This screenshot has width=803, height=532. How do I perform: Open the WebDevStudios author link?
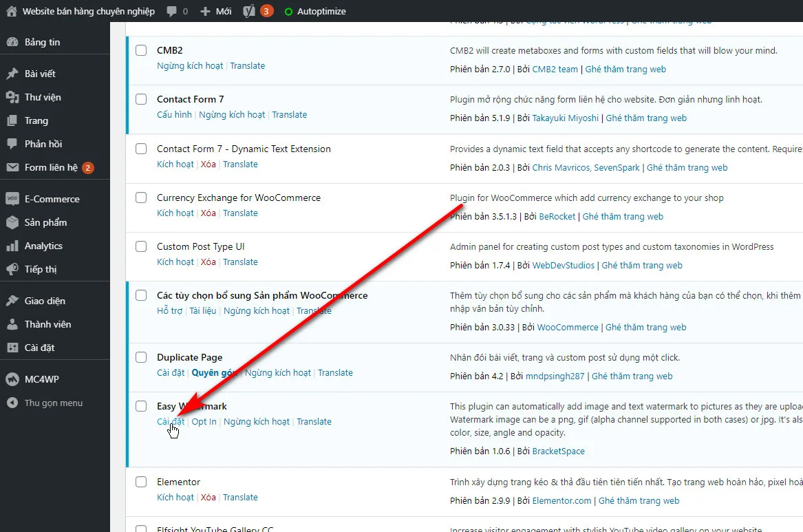564,265
